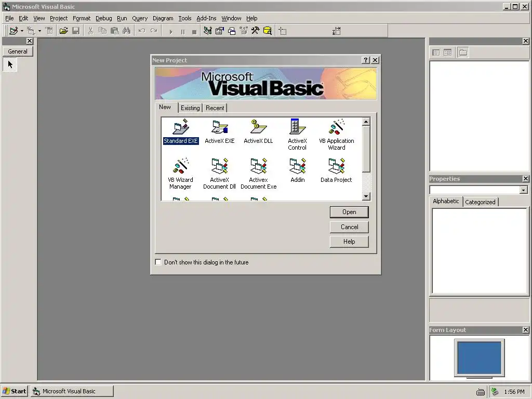This screenshot has width=532, height=399.
Task: Click the Redo toolbar icon
Action: pos(154,31)
